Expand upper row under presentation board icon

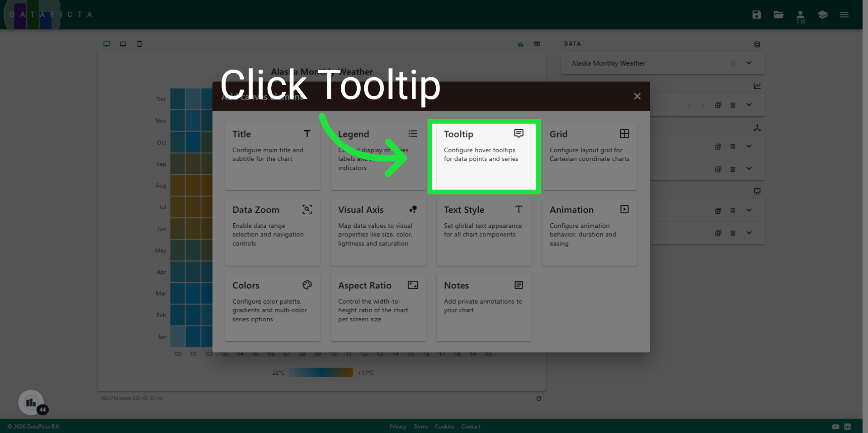(749, 210)
